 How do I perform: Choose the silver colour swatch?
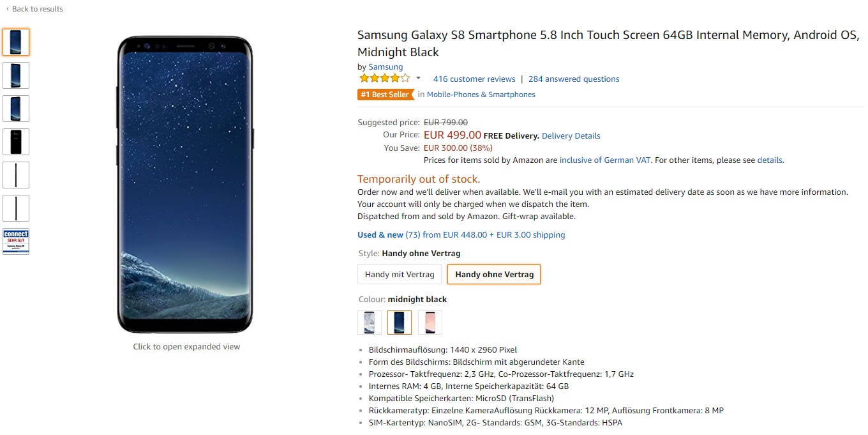370,323
